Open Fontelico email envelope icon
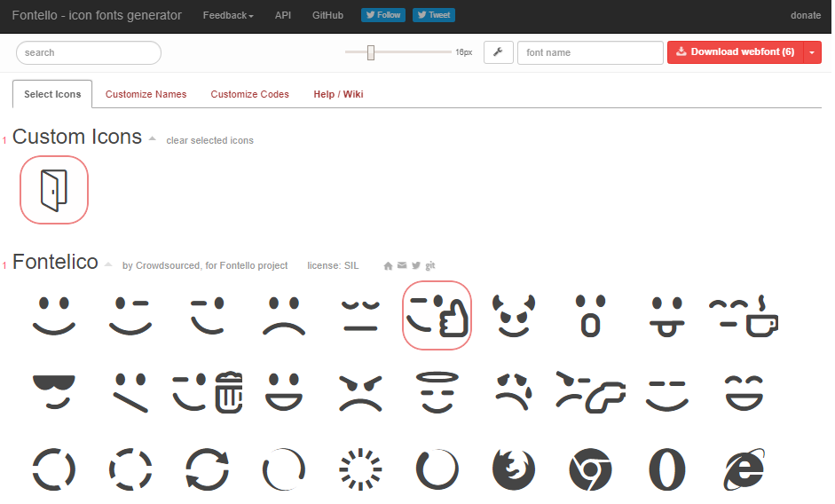 pyautogui.click(x=402, y=265)
